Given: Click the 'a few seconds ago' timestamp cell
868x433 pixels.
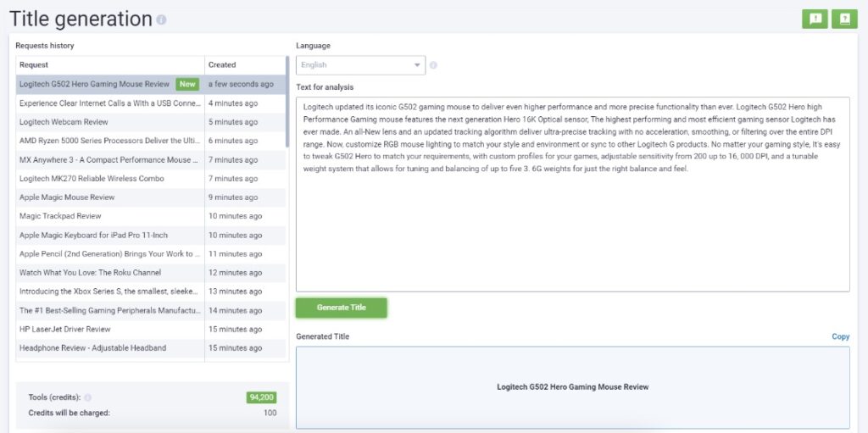Looking at the screenshot, I should (x=245, y=84).
